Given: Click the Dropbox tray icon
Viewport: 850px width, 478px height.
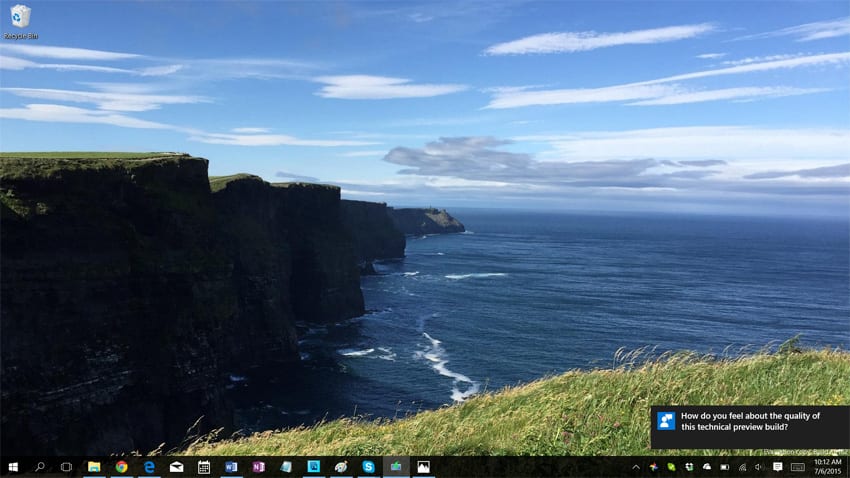Looking at the screenshot, I should tap(689, 467).
